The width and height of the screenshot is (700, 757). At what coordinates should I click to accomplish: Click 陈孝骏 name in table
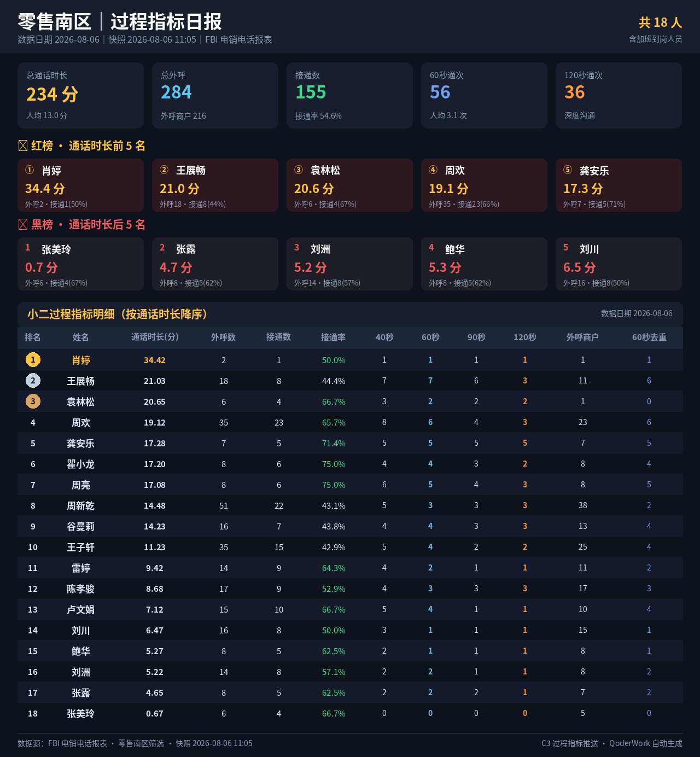81,589
